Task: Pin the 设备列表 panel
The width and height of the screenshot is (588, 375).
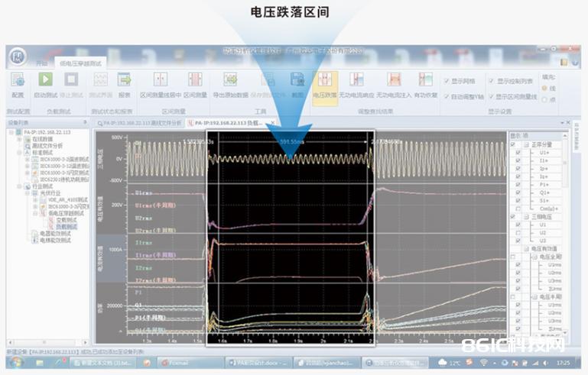Action: (85, 122)
